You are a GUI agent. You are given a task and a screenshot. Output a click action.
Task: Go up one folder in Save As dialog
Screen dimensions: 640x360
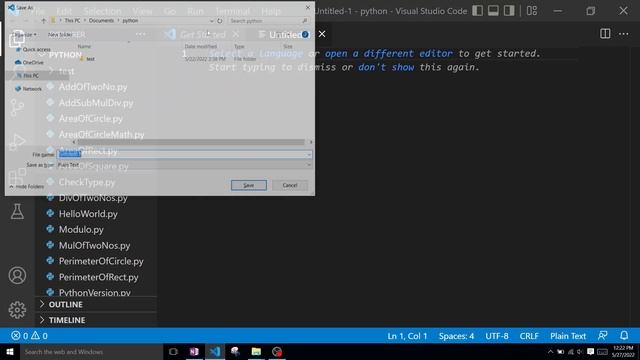[43, 20]
